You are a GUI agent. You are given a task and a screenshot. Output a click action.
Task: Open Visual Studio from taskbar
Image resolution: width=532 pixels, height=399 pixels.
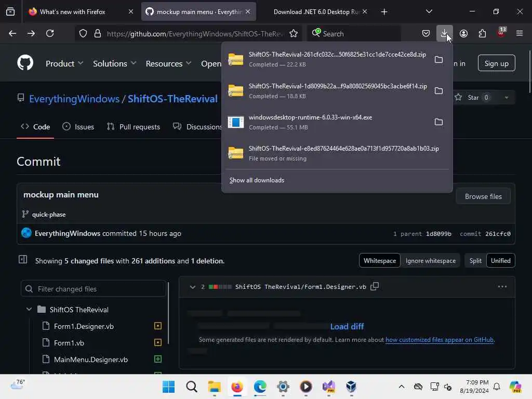[328, 387]
